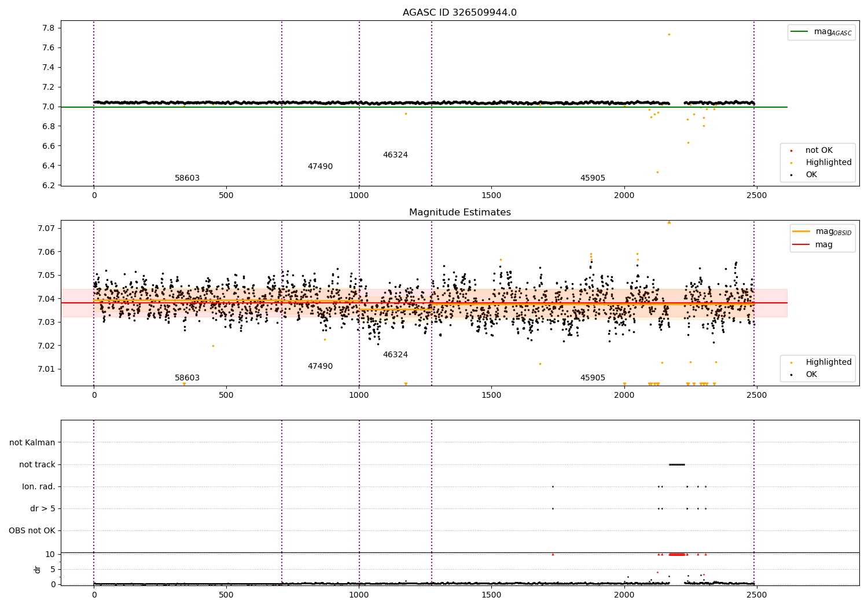
Task: Click the 7.07 y-axis tick label
Action: (46, 229)
